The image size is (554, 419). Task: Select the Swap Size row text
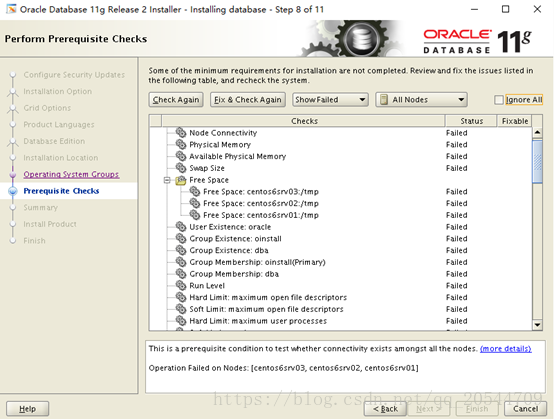pyautogui.click(x=207, y=168)
